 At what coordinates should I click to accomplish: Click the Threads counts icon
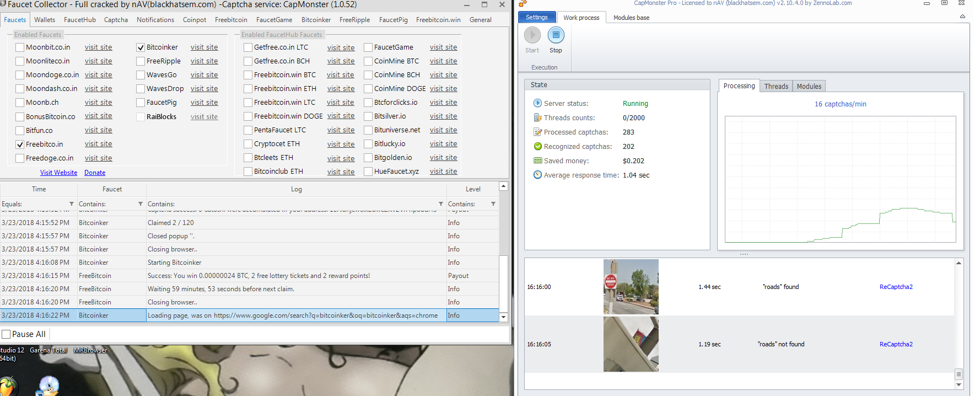(x=537, y=117)
